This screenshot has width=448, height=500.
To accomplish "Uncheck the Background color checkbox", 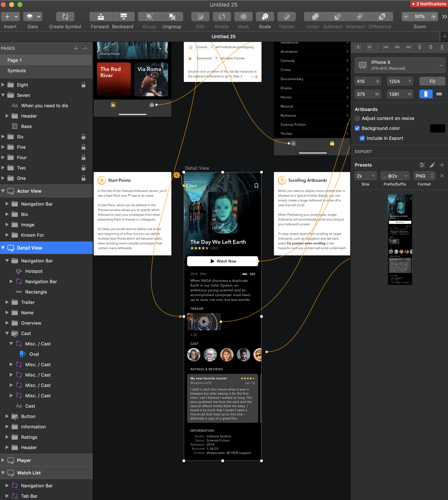I will tap(357, 128).
